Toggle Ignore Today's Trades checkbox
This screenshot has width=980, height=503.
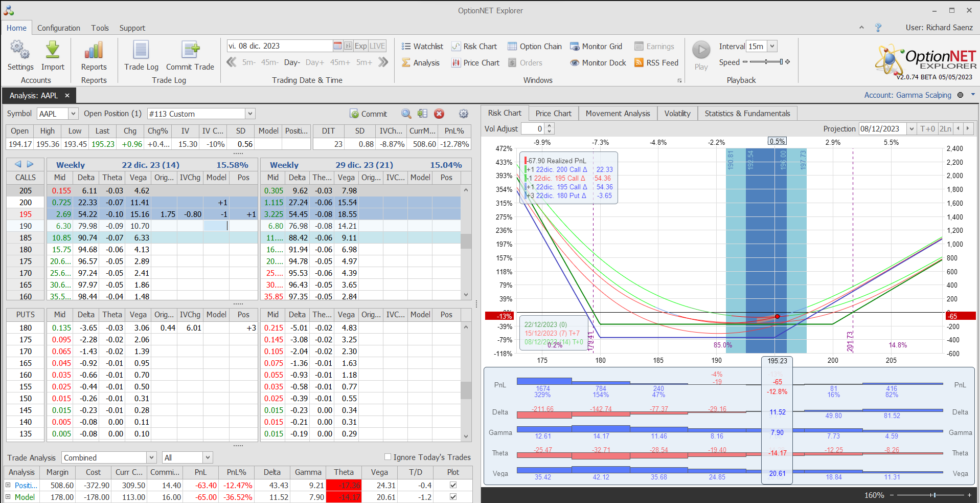pos(388,457)
